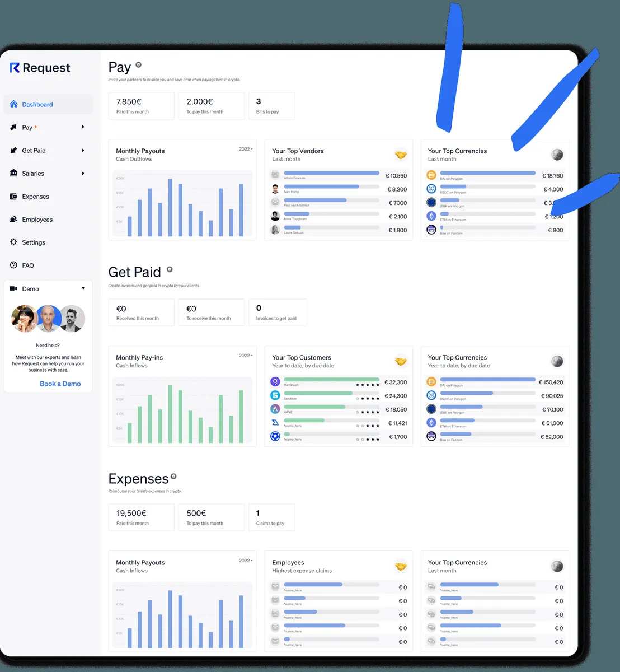Click the € 52,000 Boo on Fantom amount
The width and height of the screenshot is (620, 672).
(x=552, y=437)
